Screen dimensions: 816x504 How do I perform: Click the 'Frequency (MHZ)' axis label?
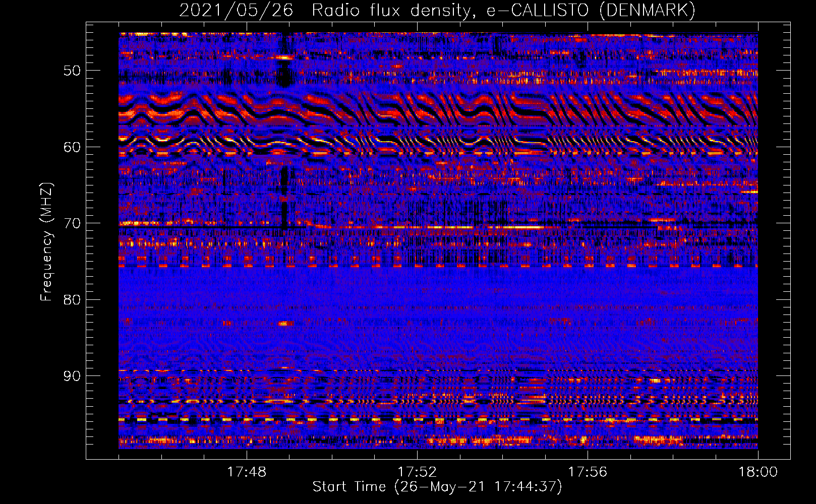(46, 242)
